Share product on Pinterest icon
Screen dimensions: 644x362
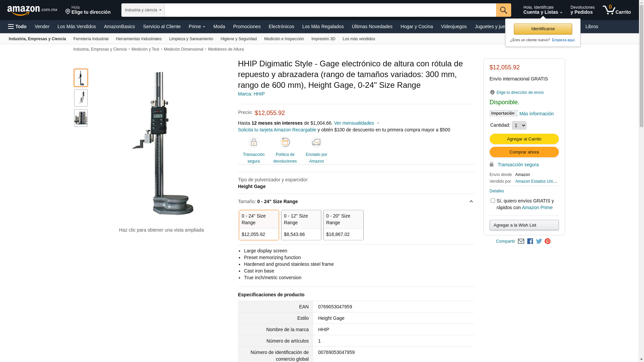coord(547,241)
